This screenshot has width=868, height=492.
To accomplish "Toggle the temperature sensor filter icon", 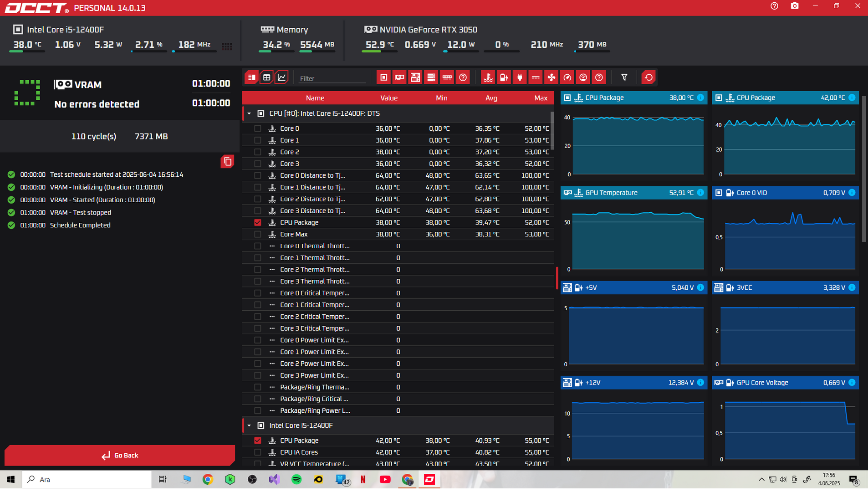I will (488, 77).
